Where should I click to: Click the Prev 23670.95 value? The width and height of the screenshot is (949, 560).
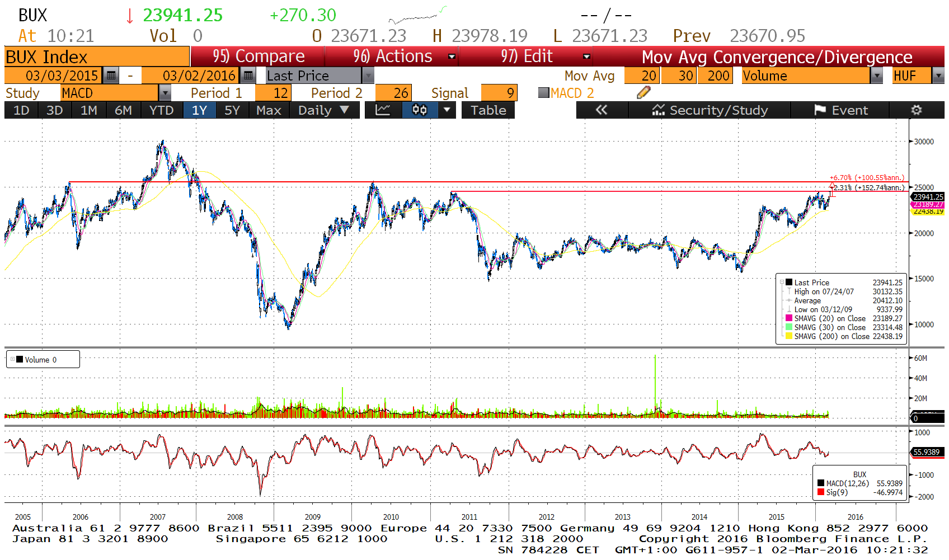[767, 36]
